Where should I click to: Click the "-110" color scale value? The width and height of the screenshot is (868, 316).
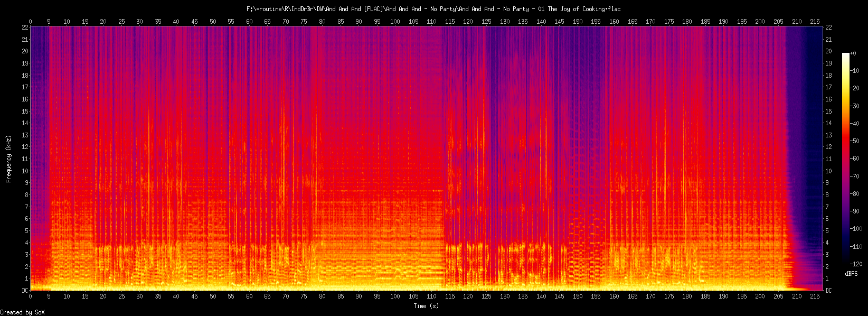[x=856, y=247]
